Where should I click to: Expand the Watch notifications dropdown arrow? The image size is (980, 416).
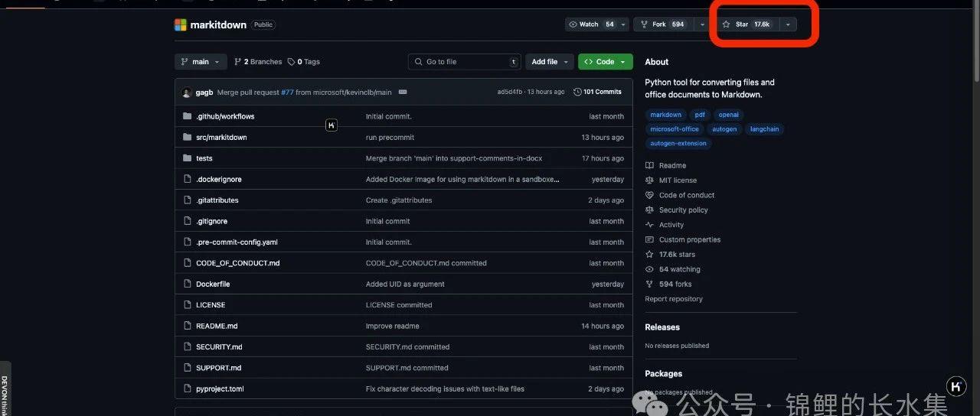pos(623,24)
